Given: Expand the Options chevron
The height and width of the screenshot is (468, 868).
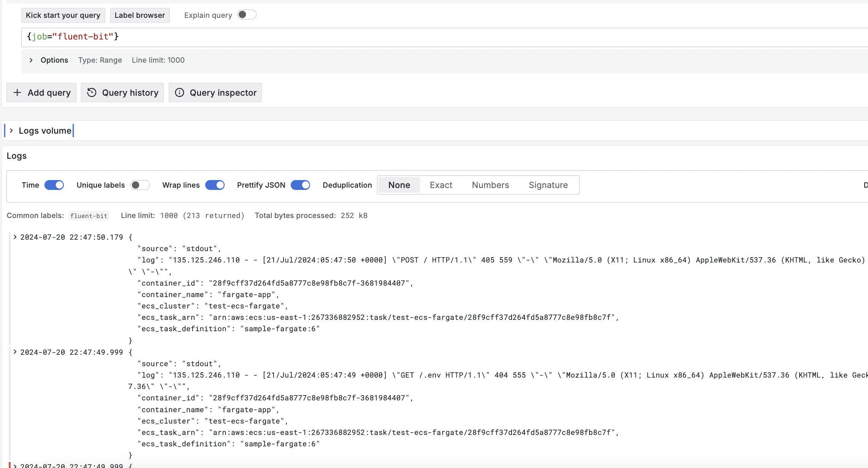Looking at the screenshot, I should pos(31,60).
